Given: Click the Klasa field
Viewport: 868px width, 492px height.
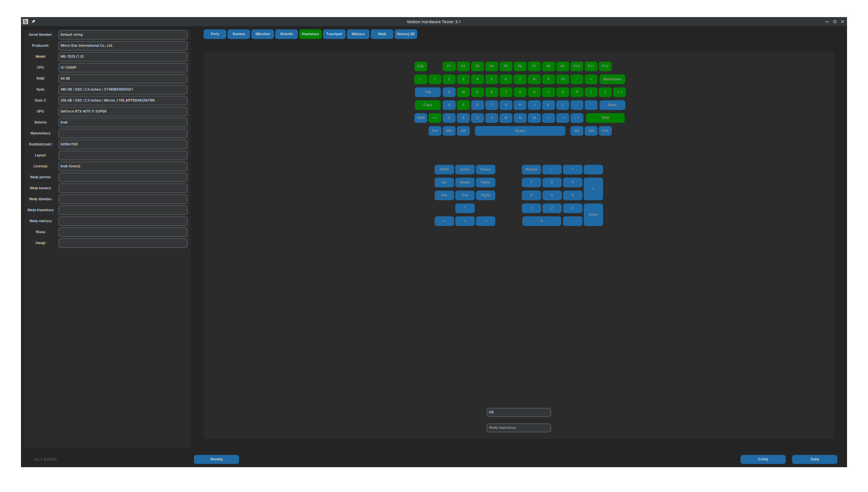Looking at the screenshot, I should [123, 232].
